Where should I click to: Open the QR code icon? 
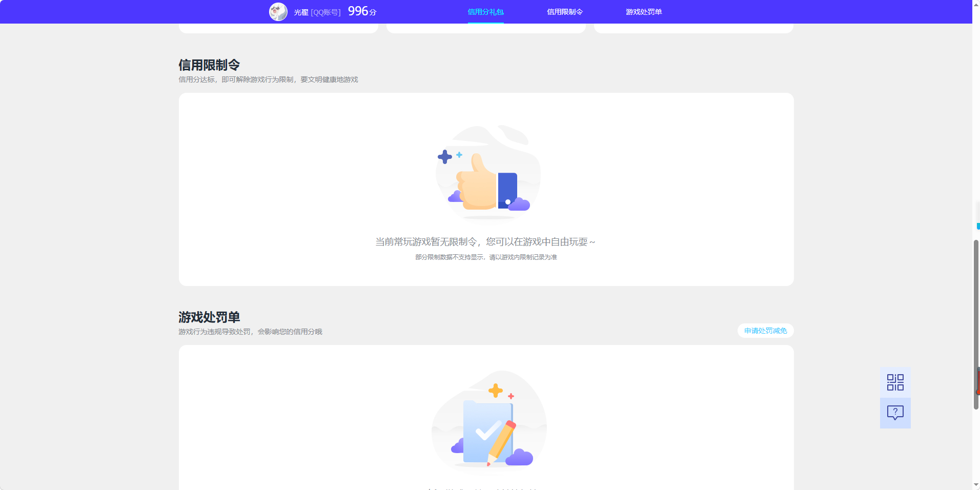(x=895, y=382)
